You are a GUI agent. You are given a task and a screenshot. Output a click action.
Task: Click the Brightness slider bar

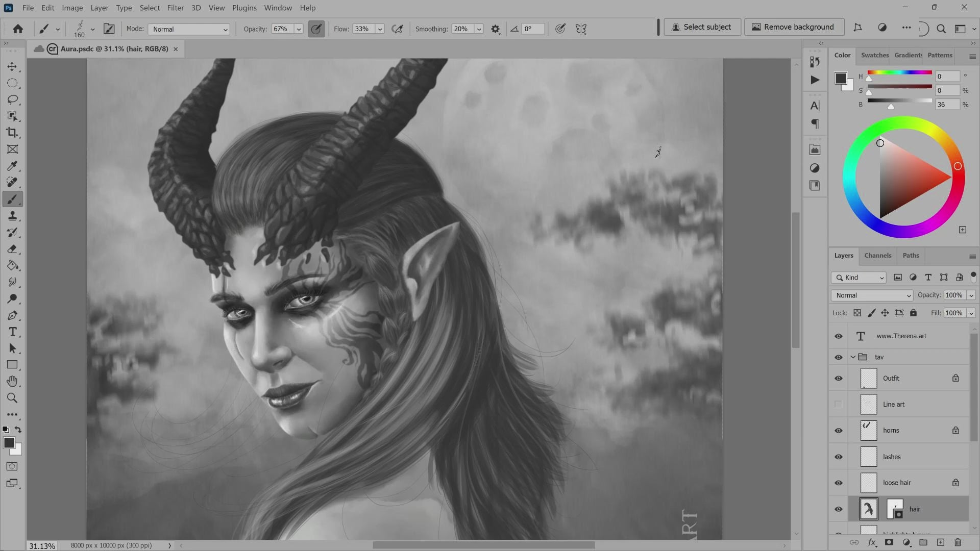click(x=899, y=101)
